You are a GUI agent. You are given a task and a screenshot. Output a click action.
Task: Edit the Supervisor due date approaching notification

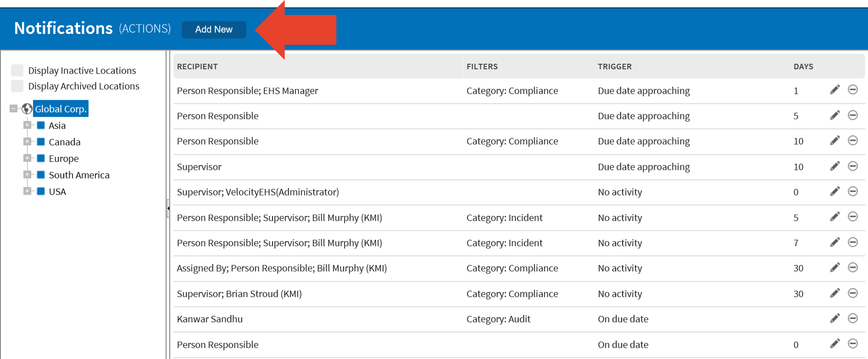click(x=835, y=166)
